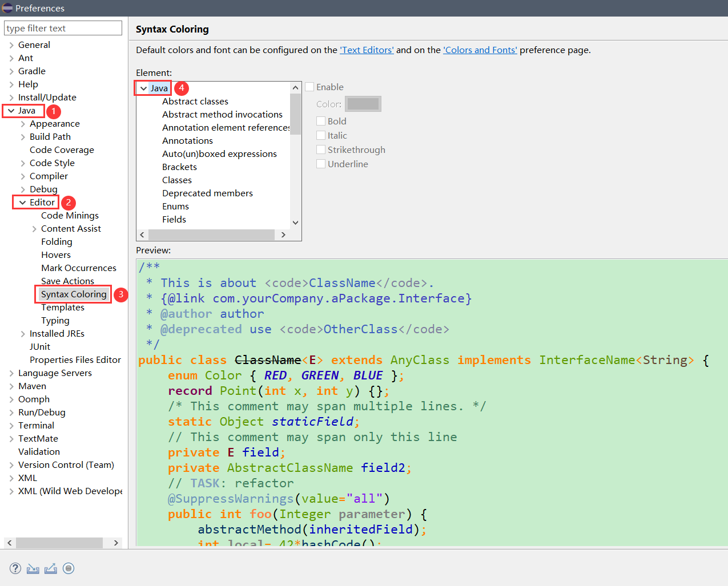The height and width of the screenshot is (586, 728).
Task: Click the Preferences window title bar icon
Action: [x=7, y=8]
